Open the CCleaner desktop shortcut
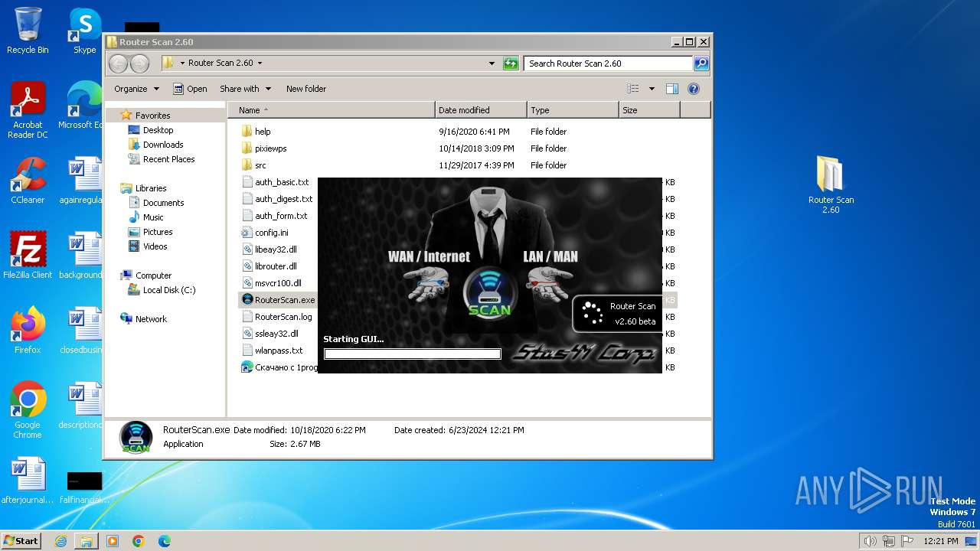Viewport: 980px width, 551px height. point(28,181)
